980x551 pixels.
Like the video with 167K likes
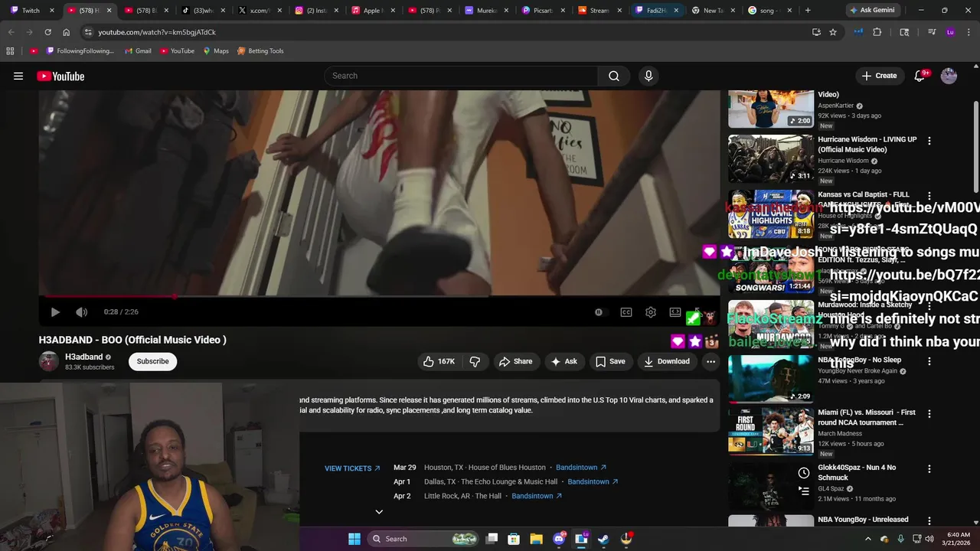pyautogui.click(x=439, y=361)
